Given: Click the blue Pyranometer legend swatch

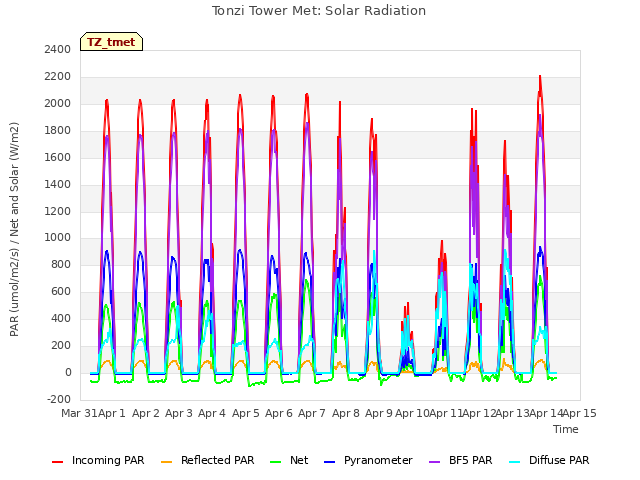Looking at the screenshot, I should (329, 462).
